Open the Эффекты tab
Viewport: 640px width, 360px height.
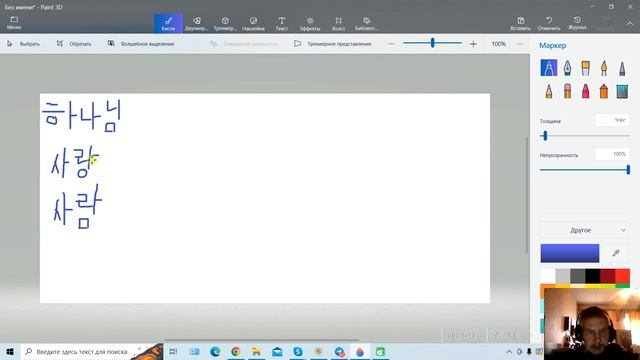tap(310, 24)
